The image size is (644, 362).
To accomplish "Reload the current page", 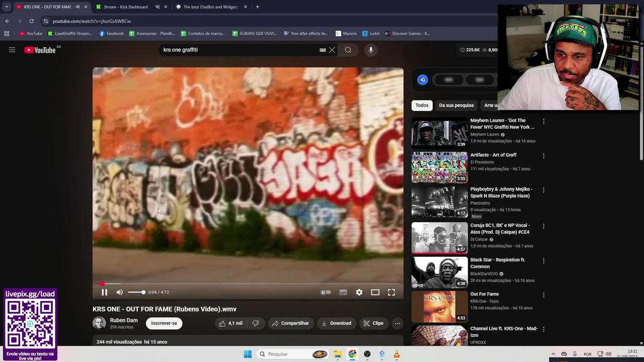I will click(31, 21).
